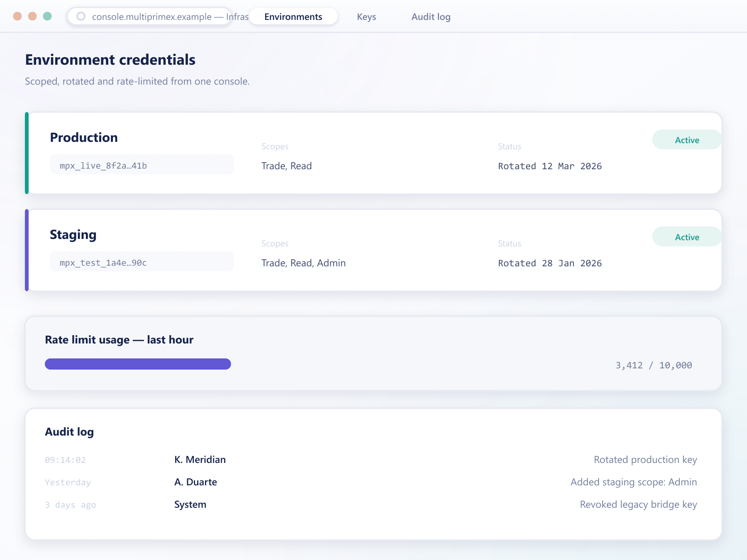This screenshot has width=747, height=560.
Task: Click the Staging Active status badge
Action: click(x=687, y=237)
